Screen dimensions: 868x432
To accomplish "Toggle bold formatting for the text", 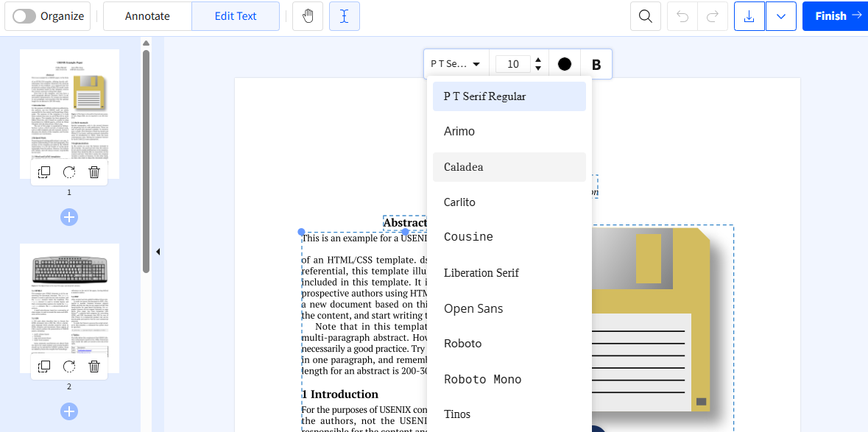I will 596,63.
